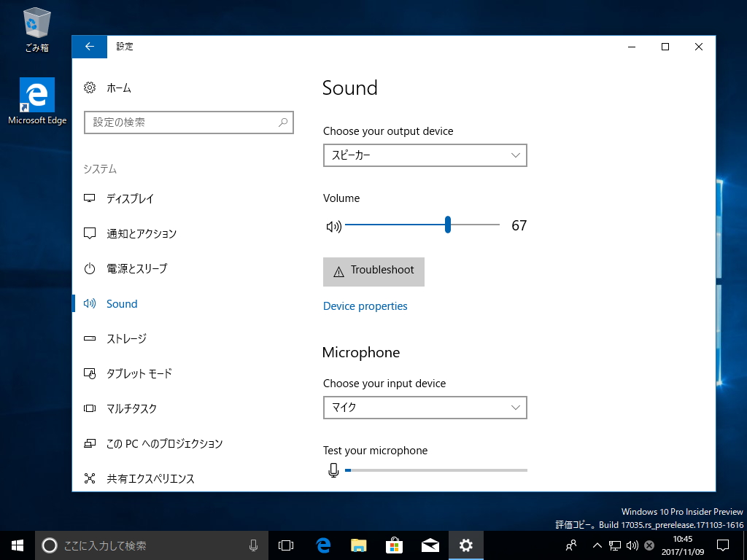
Task: Select マルチタスク in the sidebar
Action: point(131,408)
